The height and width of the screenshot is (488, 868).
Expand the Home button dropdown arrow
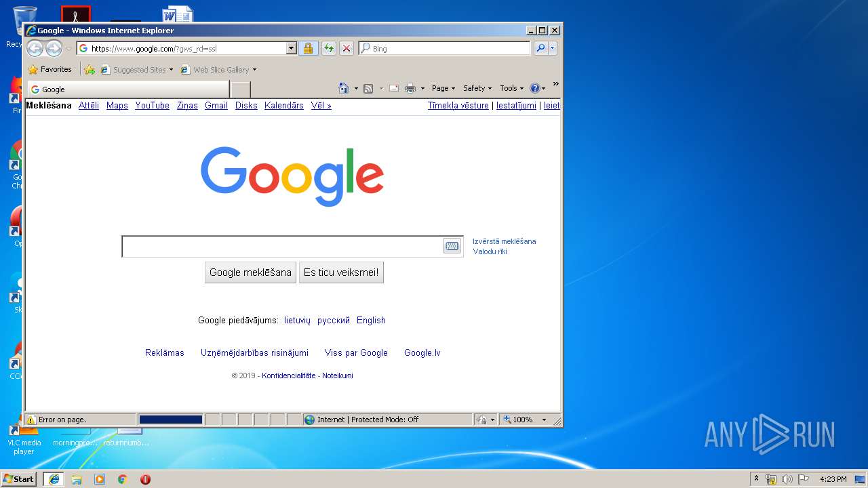pyautogui.click(x=356, y=88)
